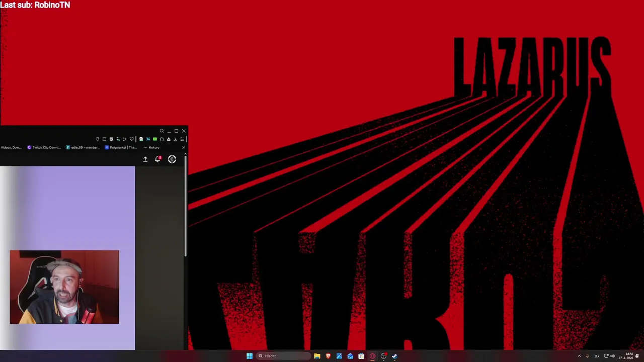Viewport: 644px width, 362px height.
Task: Open the first green extension icon
Action: point(141,139)
